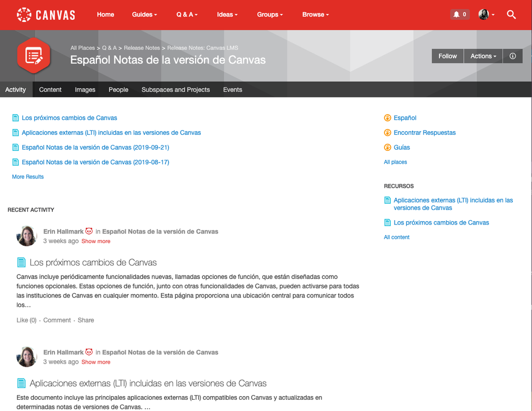
Task: Open the Ideas dropdown menu
Action: click(227, 14)
